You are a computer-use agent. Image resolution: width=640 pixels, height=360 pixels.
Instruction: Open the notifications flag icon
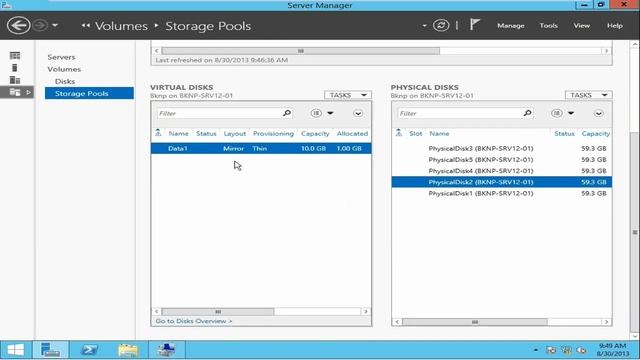[474, 25]
